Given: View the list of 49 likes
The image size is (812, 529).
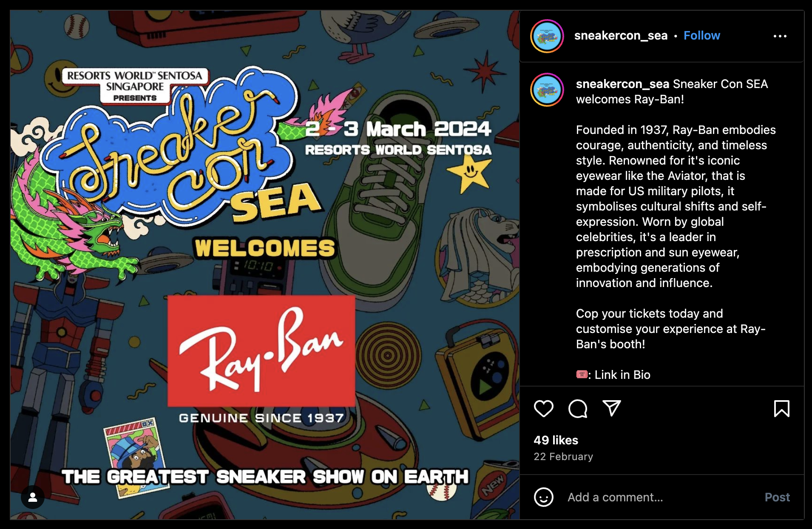Looking at the screenshot, I should 556,440.
